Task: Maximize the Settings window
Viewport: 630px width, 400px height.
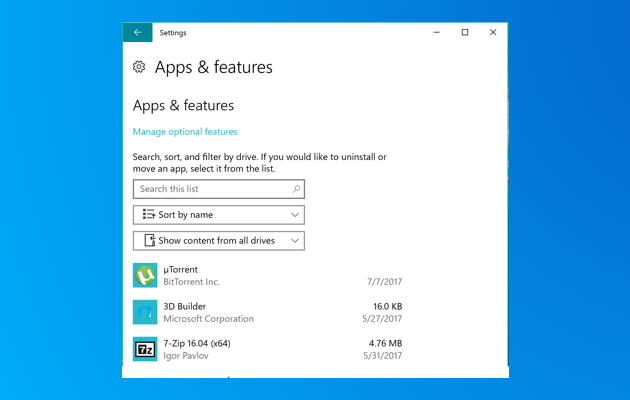Action: click(465, 33)
